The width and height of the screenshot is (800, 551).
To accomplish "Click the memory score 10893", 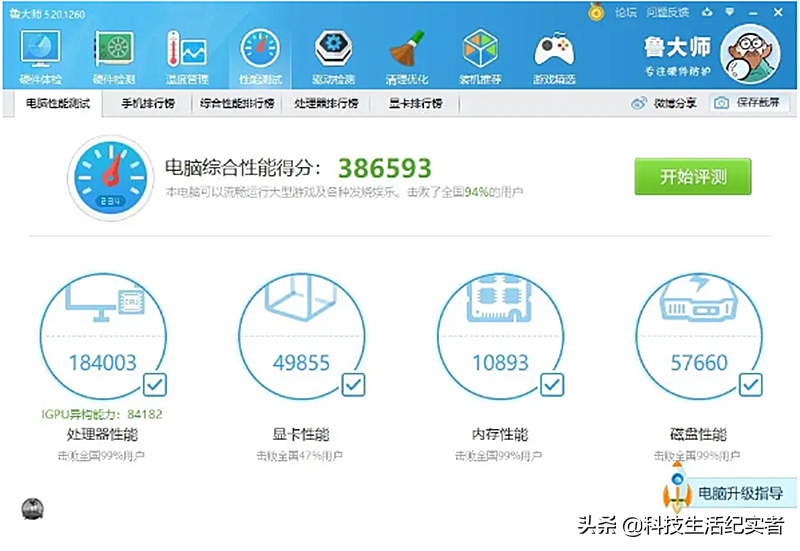I will 500,363.
